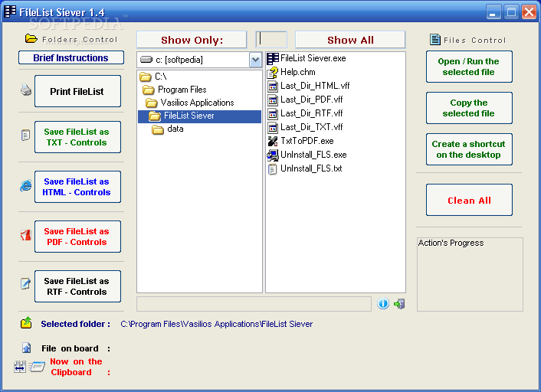Select the c: [softpedia] drive combo box

point(199,60)
